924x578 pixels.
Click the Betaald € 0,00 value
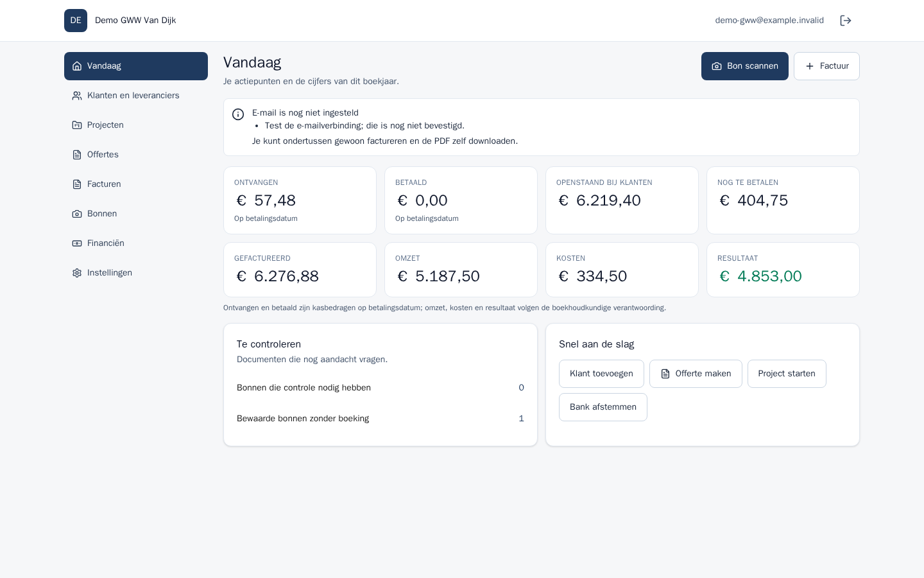pos(422,200)
